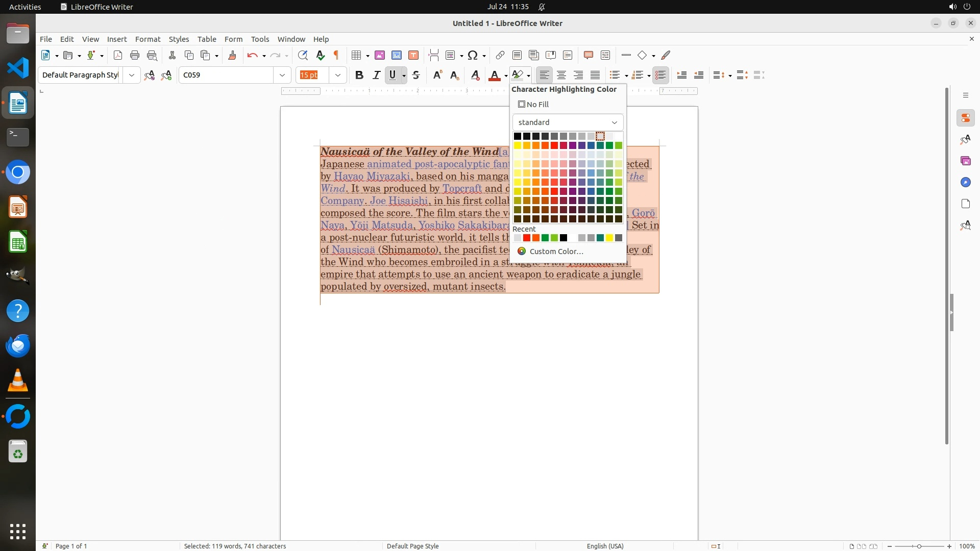
Task: Expand the paragraph style dropdown arrow
Action: 131,76
